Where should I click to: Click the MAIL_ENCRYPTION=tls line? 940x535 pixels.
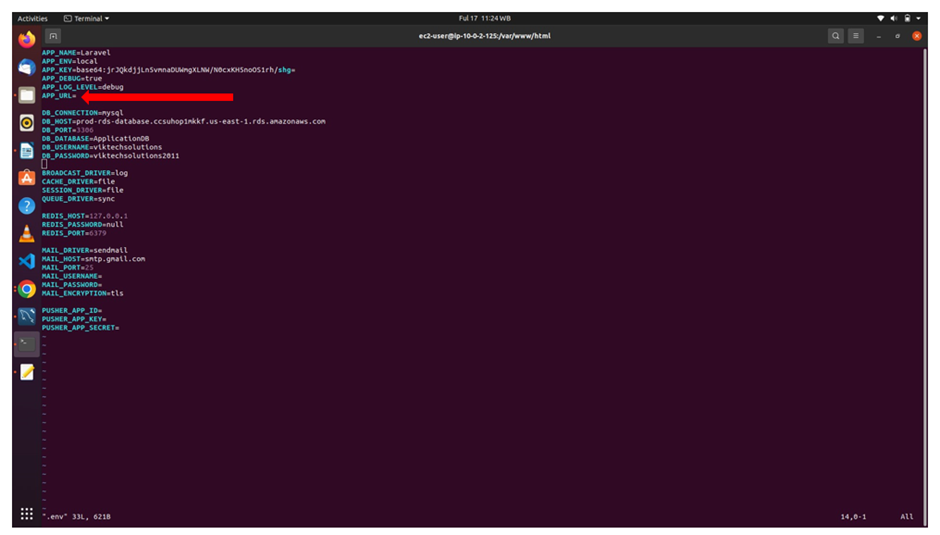point(83,293)
